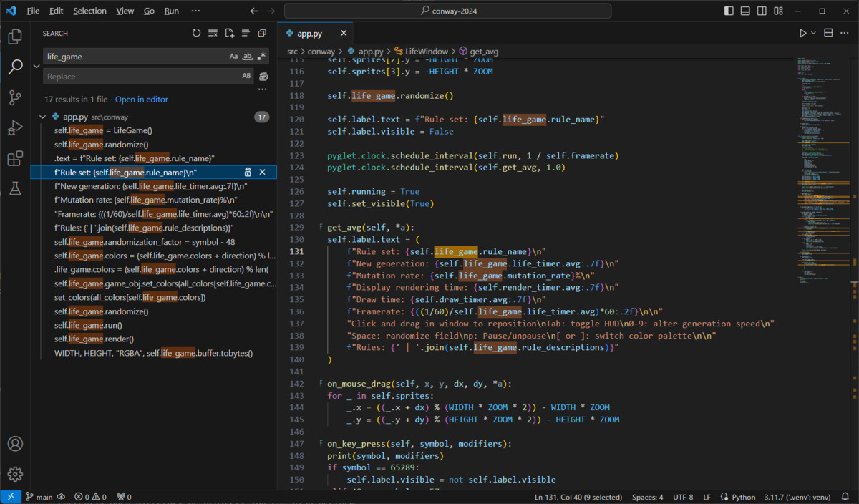Toggle Match Case in the search box

point(233,56)
